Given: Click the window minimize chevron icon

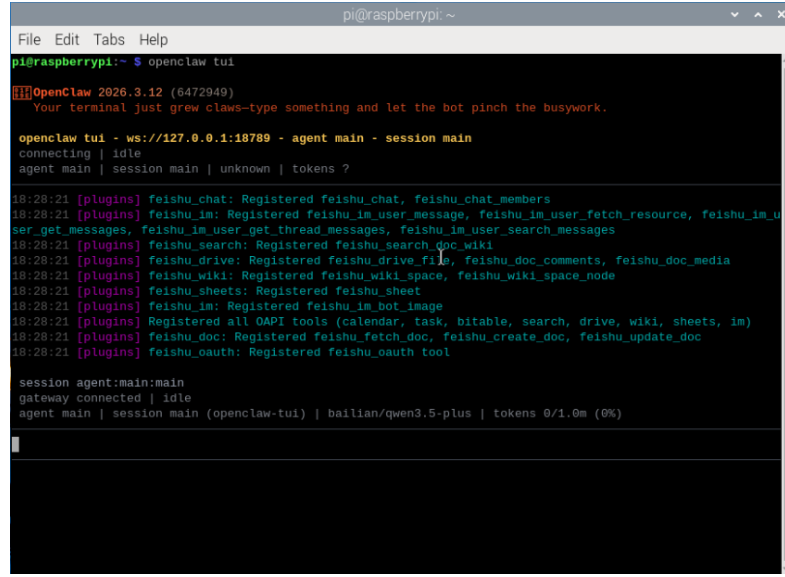Looking at the screenshot, I should pos(734,15).
